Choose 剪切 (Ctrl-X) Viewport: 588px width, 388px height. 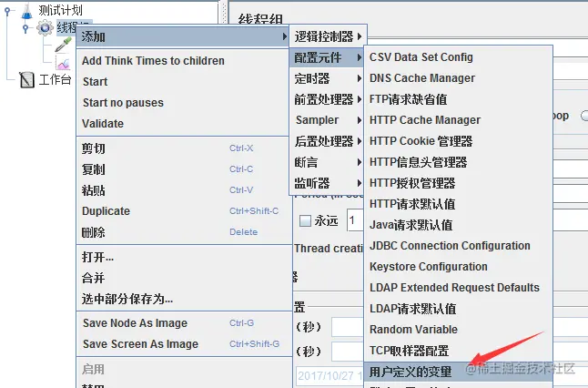(182, 148)
